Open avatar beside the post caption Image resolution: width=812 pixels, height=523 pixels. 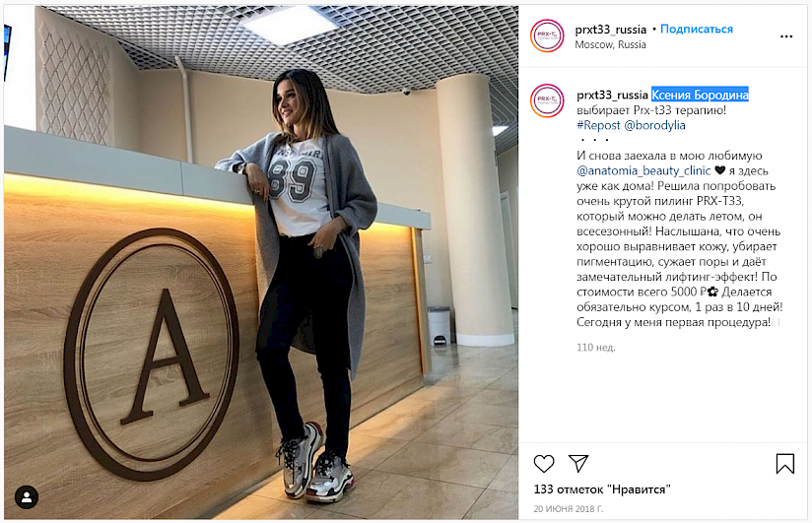[x=547, y=100]
